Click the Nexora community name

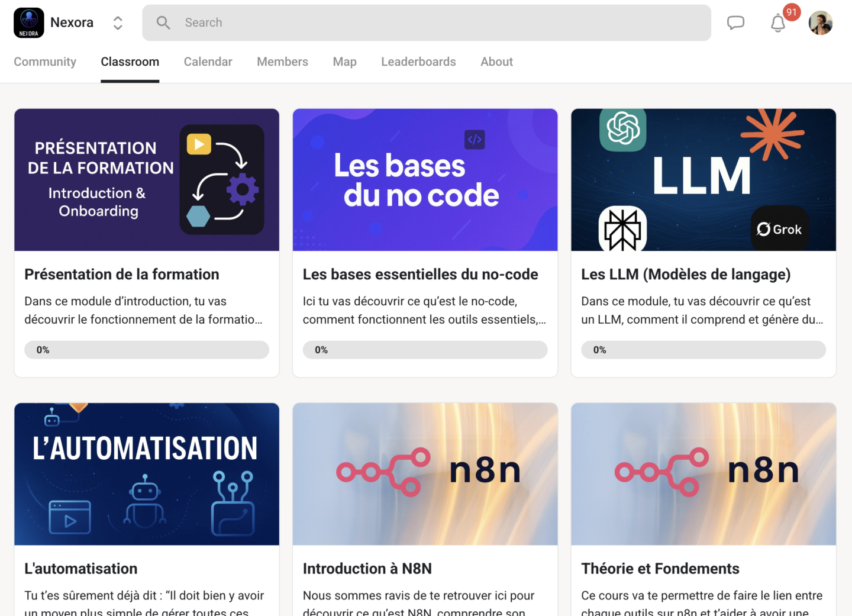tap(72, 22)
